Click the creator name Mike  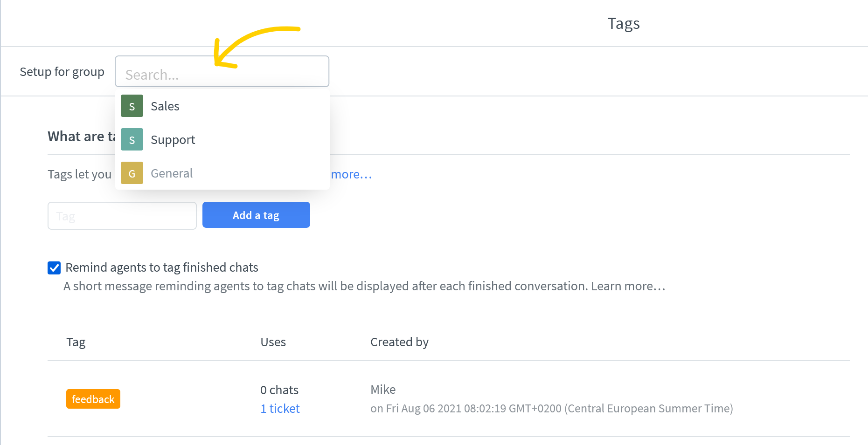(x=383, y=390)
